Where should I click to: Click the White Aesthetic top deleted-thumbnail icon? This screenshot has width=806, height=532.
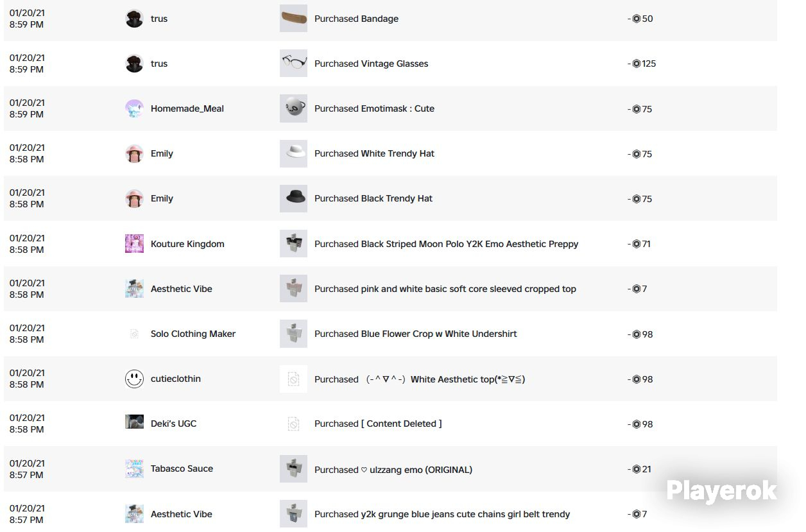[293, 379]
